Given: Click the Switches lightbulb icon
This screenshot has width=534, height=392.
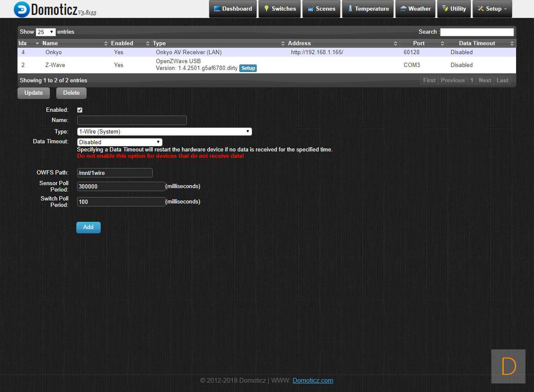Looking at the screenshot, I should coord(267,9).
